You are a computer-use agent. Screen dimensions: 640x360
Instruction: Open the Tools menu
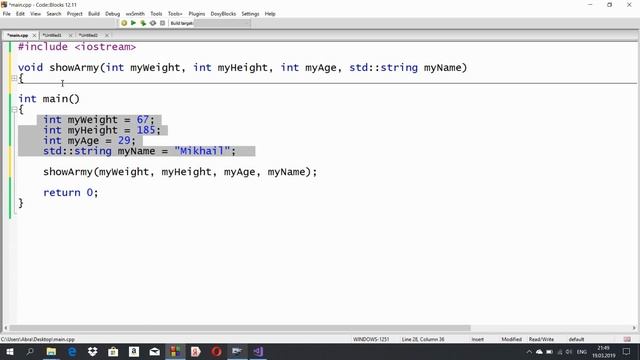[156, 14]
